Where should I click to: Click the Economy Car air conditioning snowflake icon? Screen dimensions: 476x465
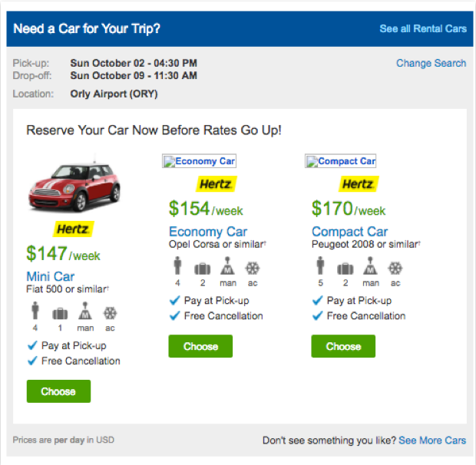coord(253,269)
